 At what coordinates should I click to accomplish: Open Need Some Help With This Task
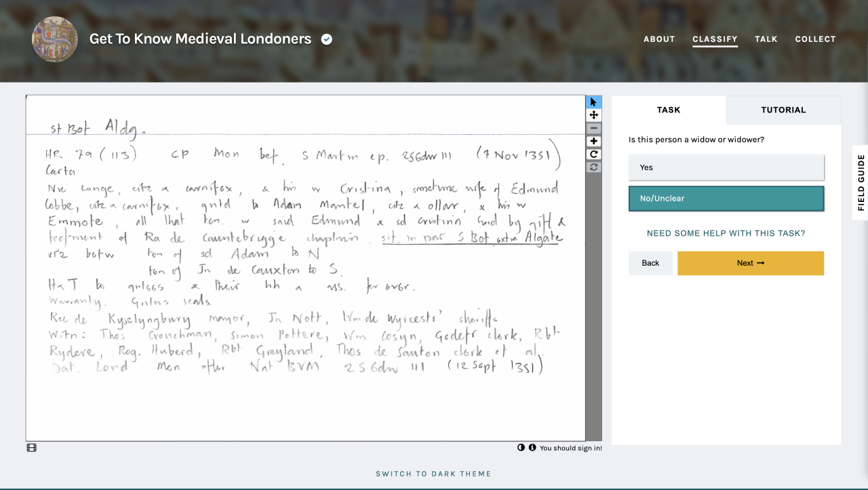(x=726, y=233)
